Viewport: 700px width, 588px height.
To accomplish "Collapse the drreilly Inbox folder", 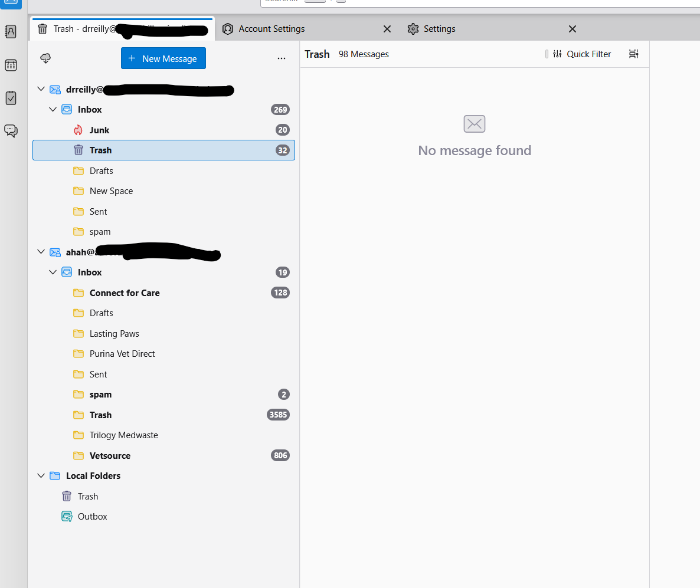I will click(x=53, y=109).
